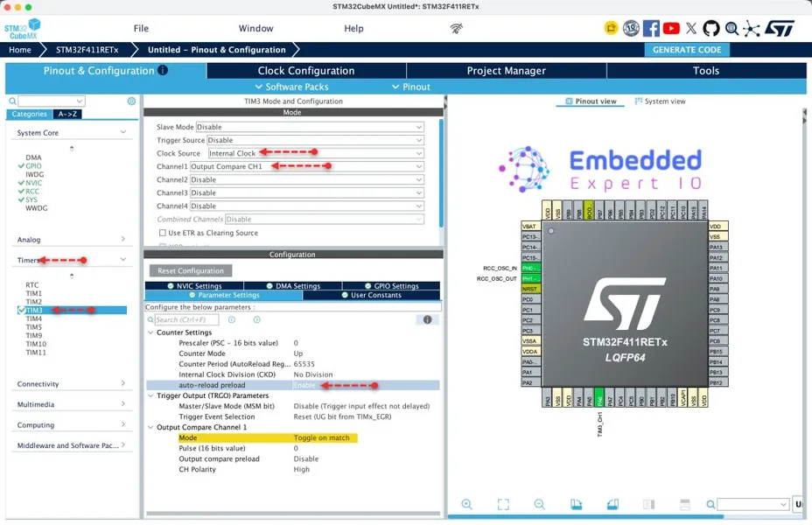Switch to System view
Image resolution: width=812 pixels, height=525 pixels.
[660, 101]
